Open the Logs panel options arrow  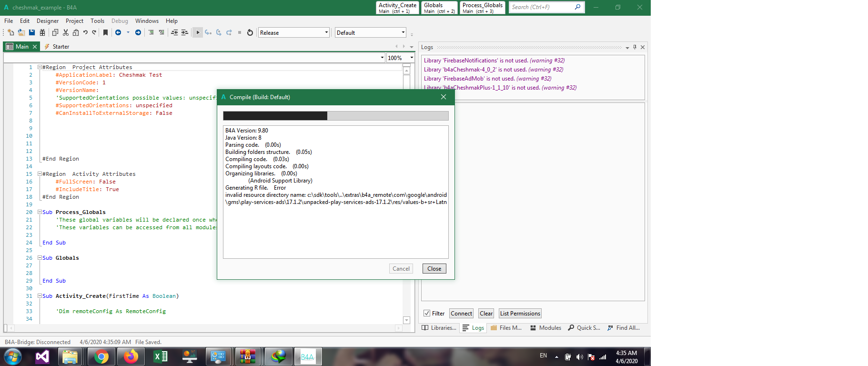(x=627, y=47)
